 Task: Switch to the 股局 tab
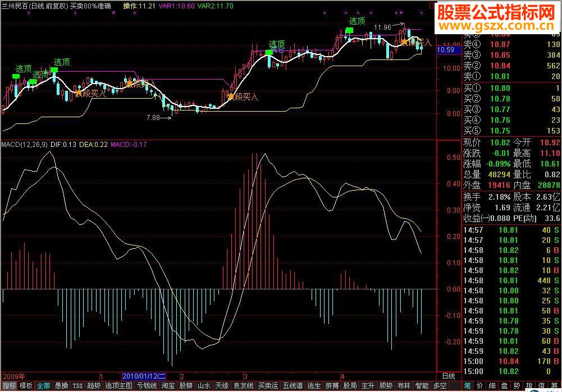pyautogui.click(x=350, y=386)
